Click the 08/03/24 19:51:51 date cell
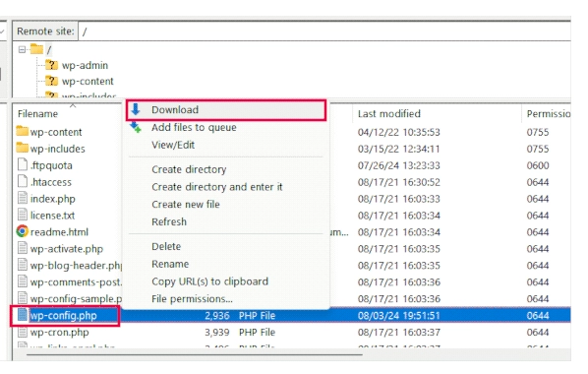Screen dimensions: 588x374 click(398, 315)
